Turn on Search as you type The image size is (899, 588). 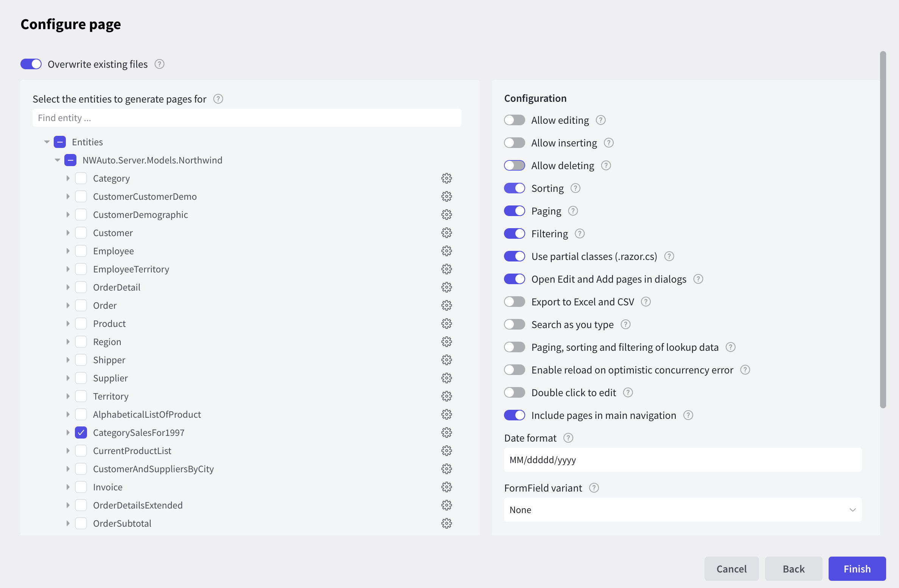(515, 324)
